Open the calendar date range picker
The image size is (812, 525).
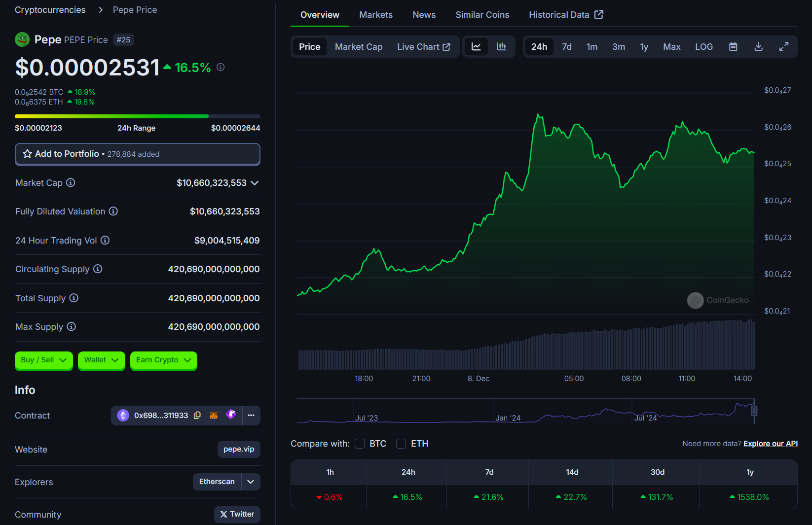[733, 47]
